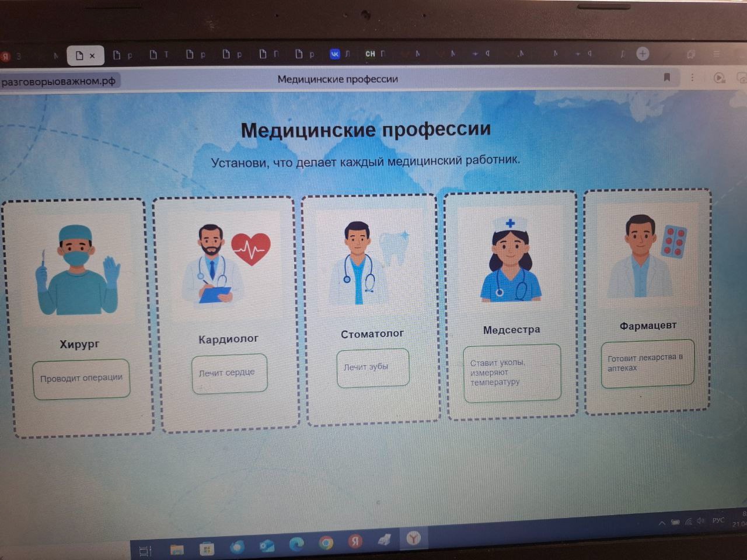
Task: Click the instruction text 'Установи, что делает...'
Action: 365,161
